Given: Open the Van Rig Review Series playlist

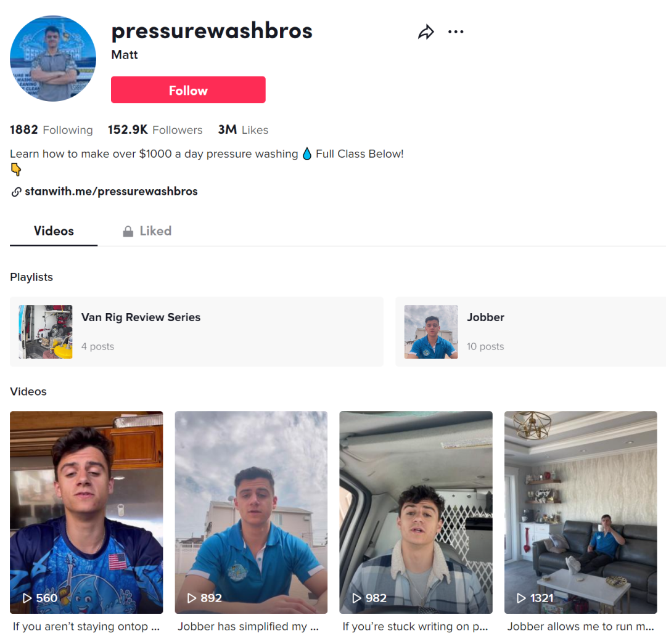Looking at the screenshot, I should tap(197, 332).
